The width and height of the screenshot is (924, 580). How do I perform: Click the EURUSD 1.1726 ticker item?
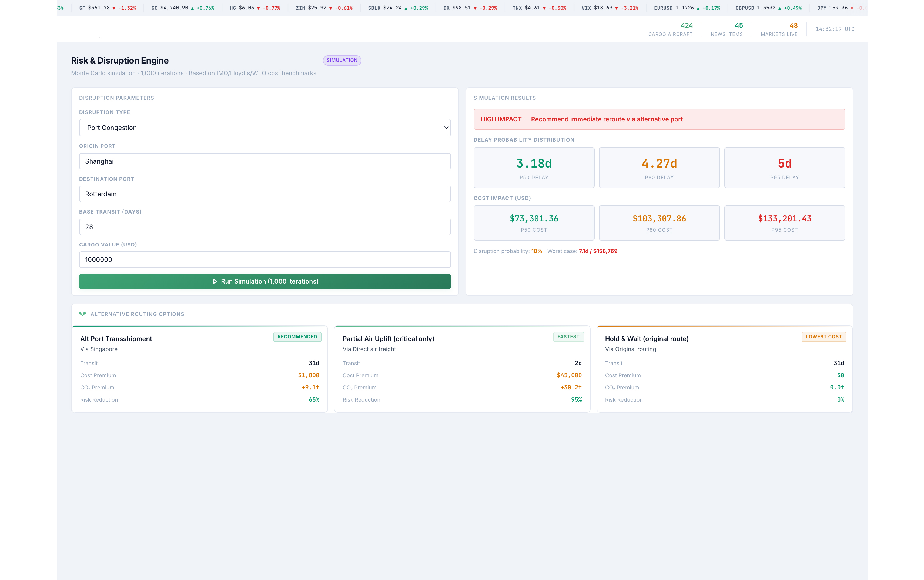(x=687, y=8)
